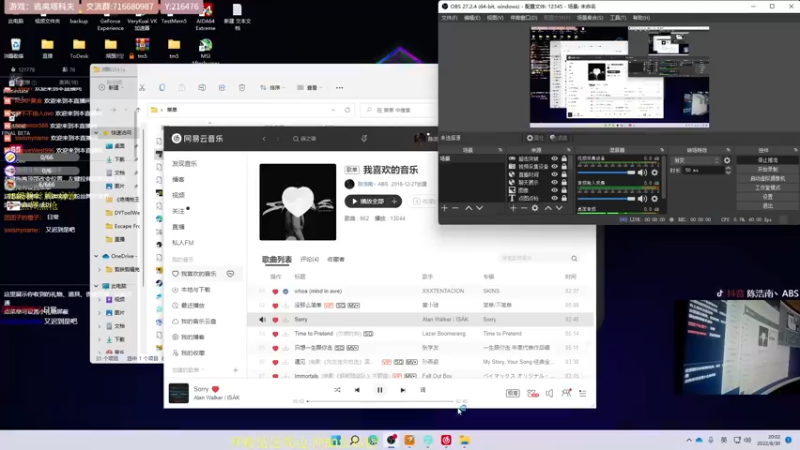The image size is (800, 450).
Task: Go to previous track in music player
Action: click(357, 390)
